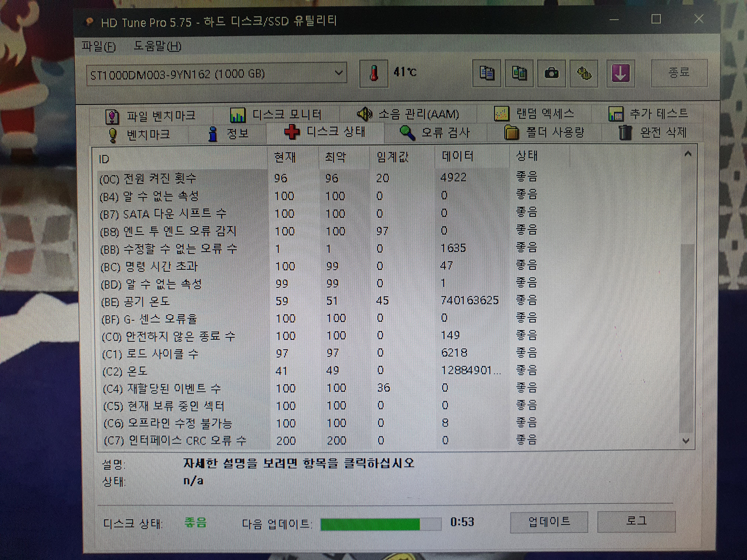This screenshot has width=747, height=560.
Task: Click the thermometer temperature icon
Action: pyautogui.click(x=373, y=73)
